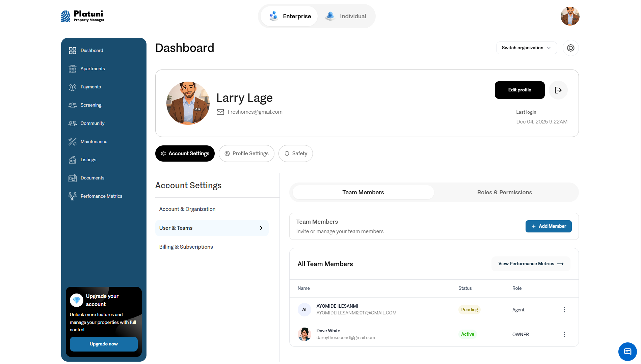This screenshot has width=641, height=364.
Task: Click the AYOMIDE ILESANMI name
Action: [337, 306]
